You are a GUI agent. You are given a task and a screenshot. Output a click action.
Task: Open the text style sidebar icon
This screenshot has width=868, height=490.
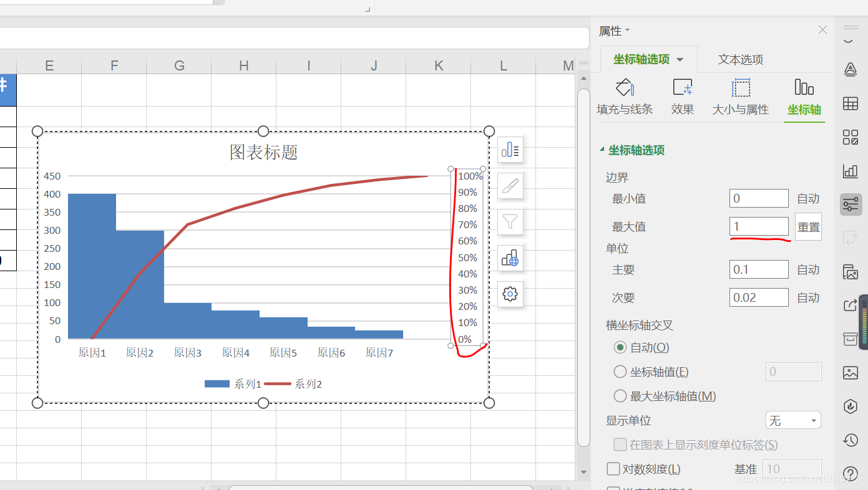click(851, 69)
